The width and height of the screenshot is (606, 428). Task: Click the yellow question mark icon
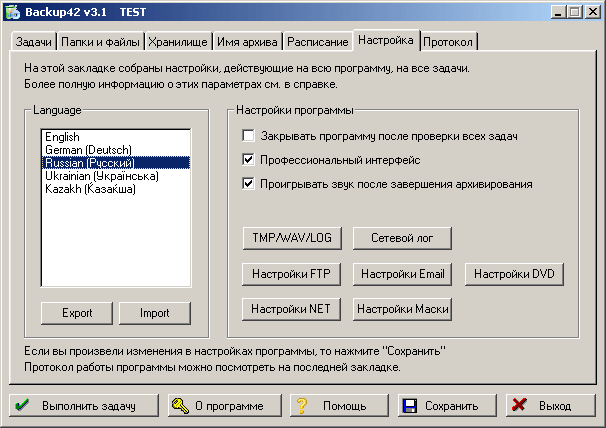pos(302,406)
